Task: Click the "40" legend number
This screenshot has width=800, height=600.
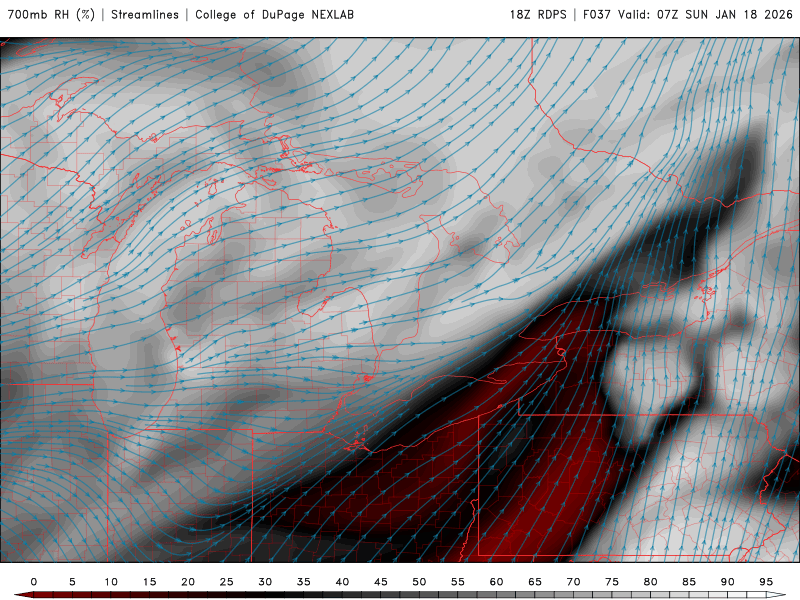Action: coord(342,582)
